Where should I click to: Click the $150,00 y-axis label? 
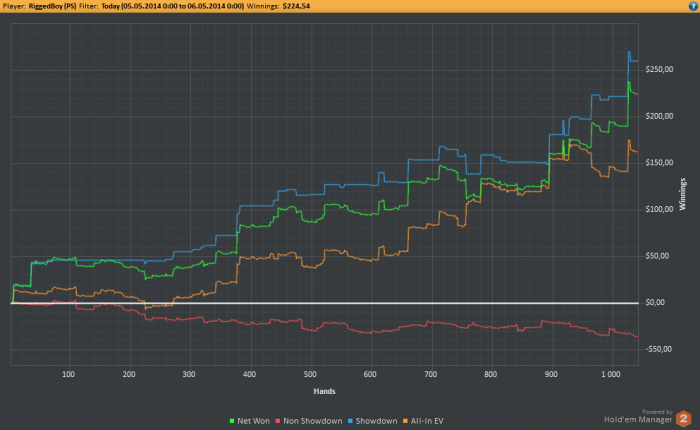659,163
